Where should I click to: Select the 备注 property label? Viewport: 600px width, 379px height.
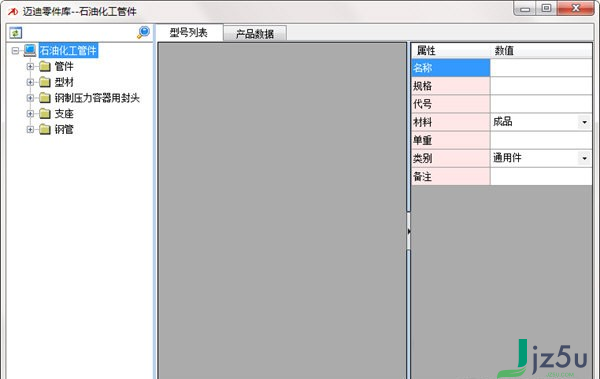click(451, 176)
